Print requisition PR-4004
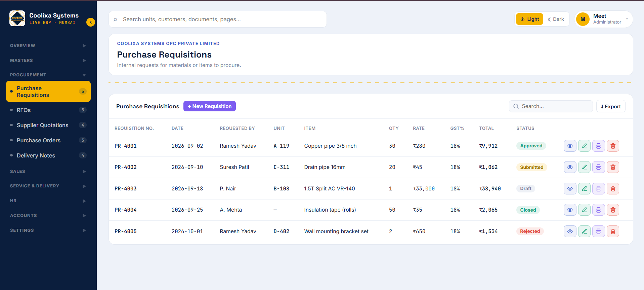The width and height of the screenshot is (644, 290). pos(599,210)
